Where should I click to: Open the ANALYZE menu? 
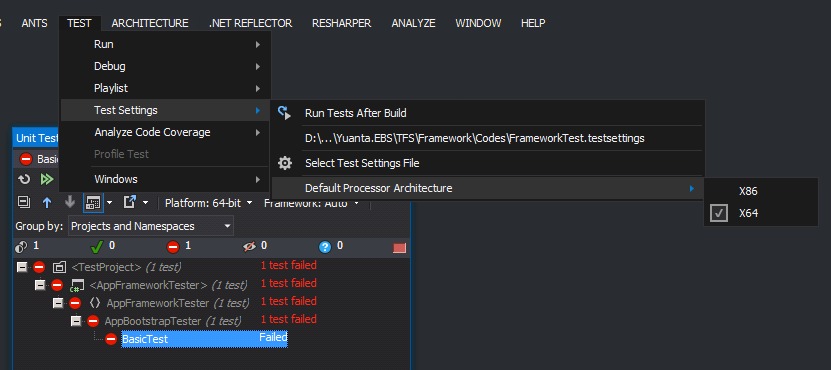(x=413, y=23)
